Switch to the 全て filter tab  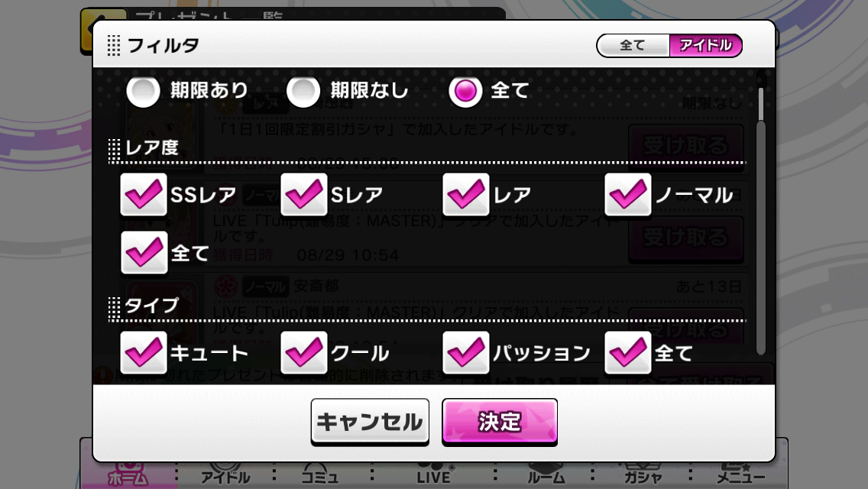[633, 45]
